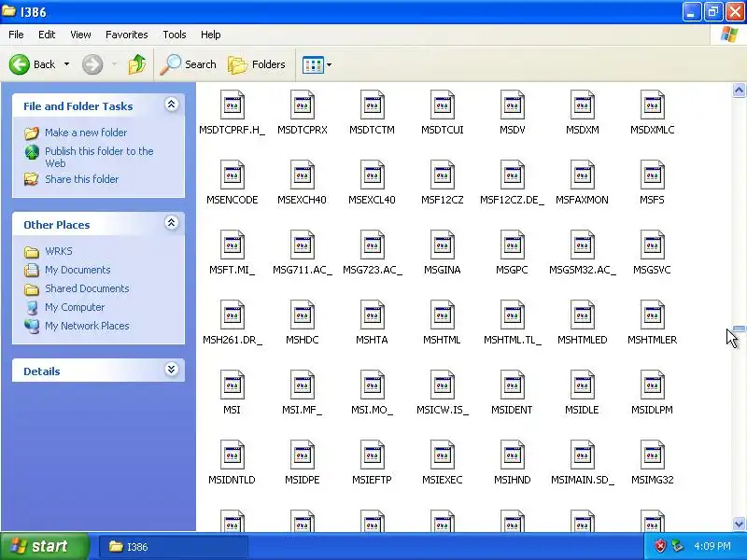Select the MSFAXMON file icon
Viewport: 747px width, 560px height.
[x=582, y=175]
